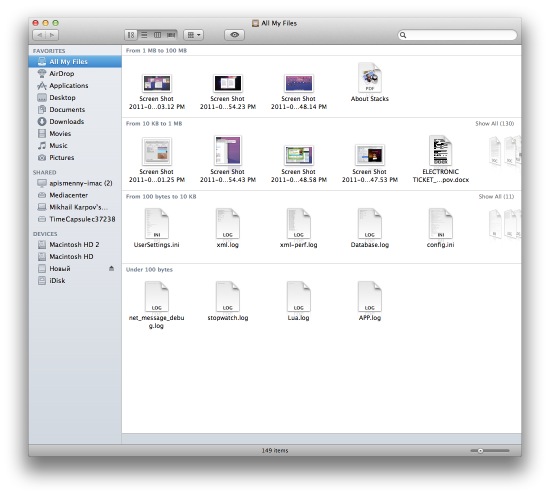Switch to list view mode
This screenshot has width=550, height=496.
(144, 35)
